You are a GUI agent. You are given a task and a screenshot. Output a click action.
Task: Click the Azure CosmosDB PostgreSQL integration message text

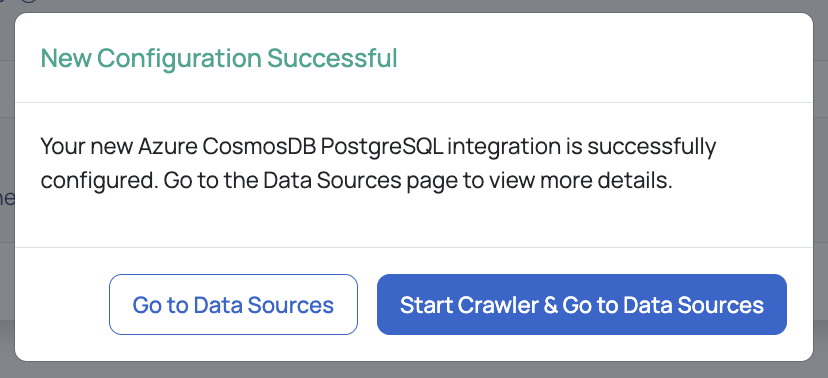[378, 163]
